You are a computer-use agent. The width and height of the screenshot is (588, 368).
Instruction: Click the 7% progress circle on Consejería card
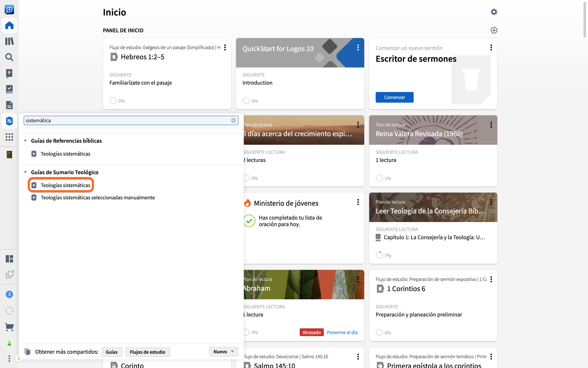379,255
